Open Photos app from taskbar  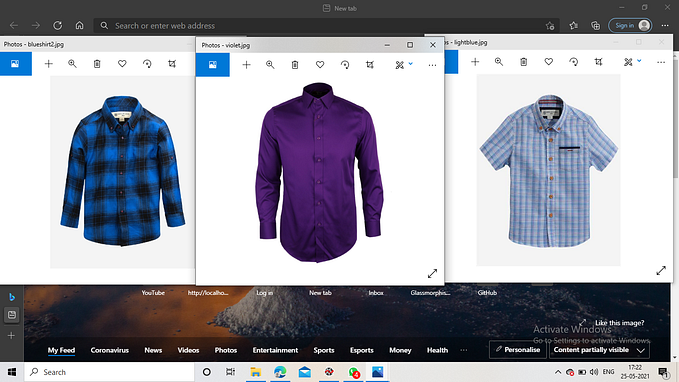[x=377, y=372]
